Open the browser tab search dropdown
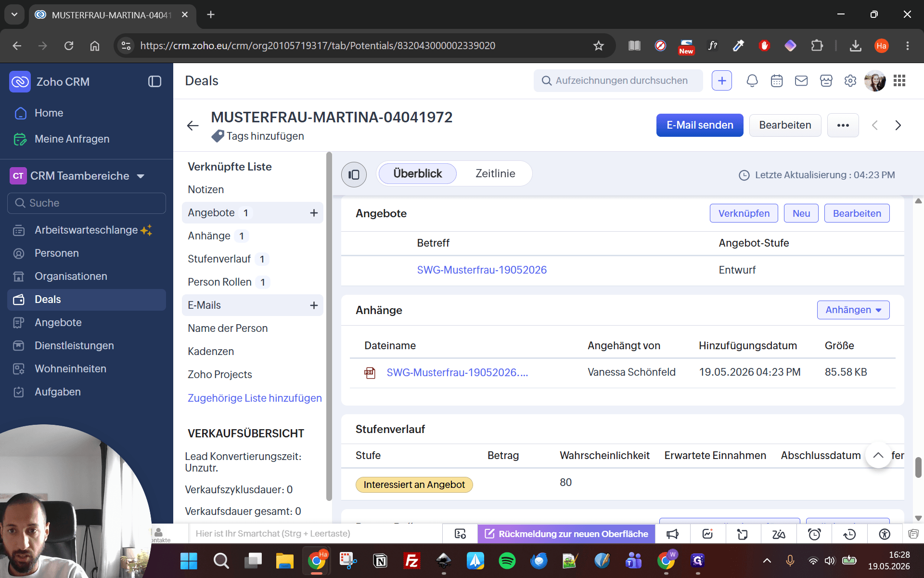Screen dimensions: 924x578 click(x=14, y=14)
